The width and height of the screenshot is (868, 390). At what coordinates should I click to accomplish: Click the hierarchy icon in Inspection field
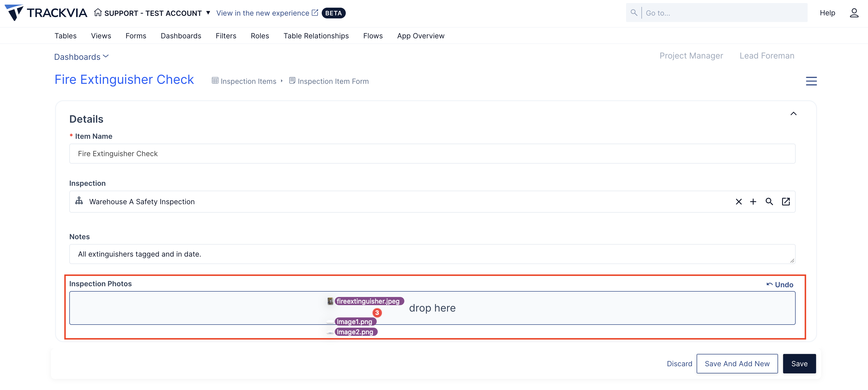79,201
